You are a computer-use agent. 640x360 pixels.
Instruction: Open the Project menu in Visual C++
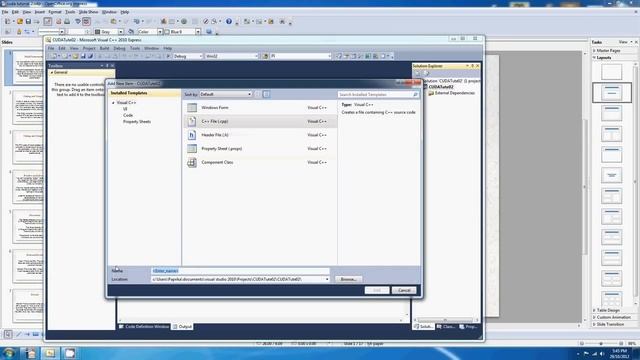pyautogui.click(x=89, y=49)
